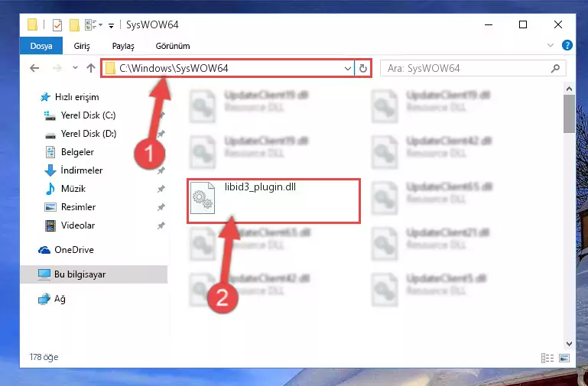Click the Properties quick access icon
The image size is (588, 386).
click(x=57, y=25)
